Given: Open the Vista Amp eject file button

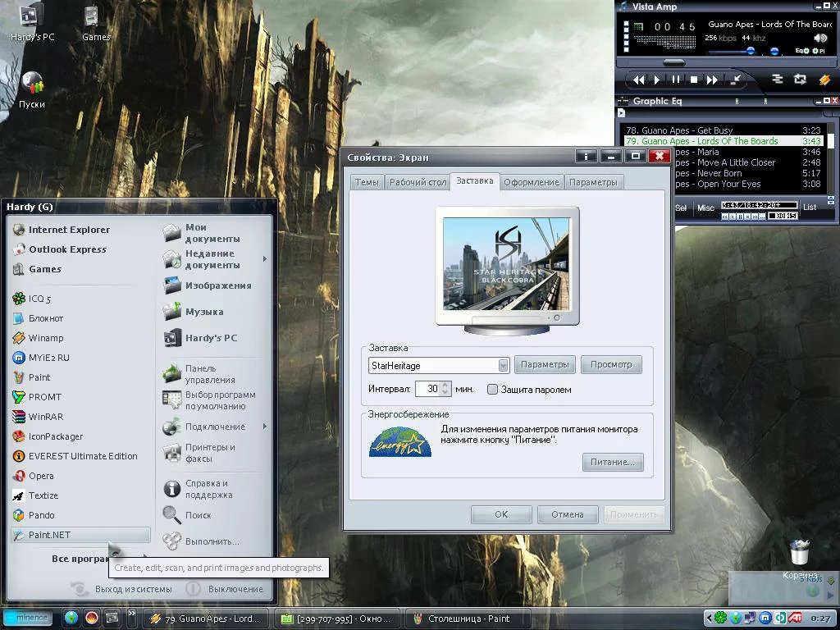Looking at the screenshot, I should coord(736,80).
